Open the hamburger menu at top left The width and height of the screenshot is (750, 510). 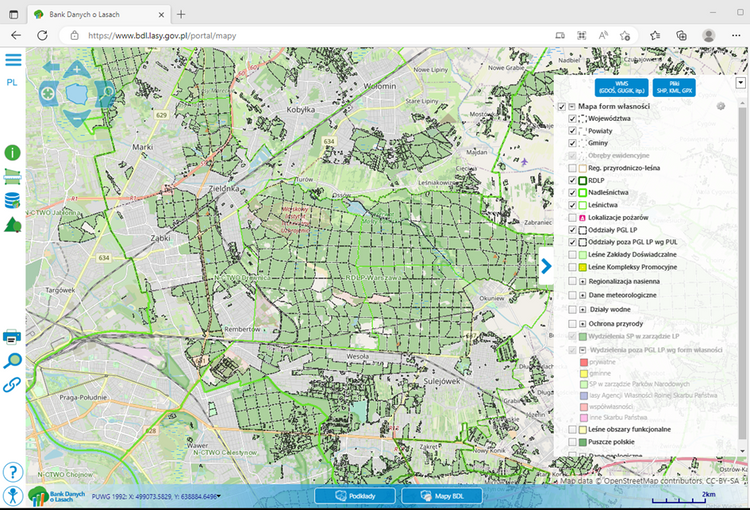point(13,60)
